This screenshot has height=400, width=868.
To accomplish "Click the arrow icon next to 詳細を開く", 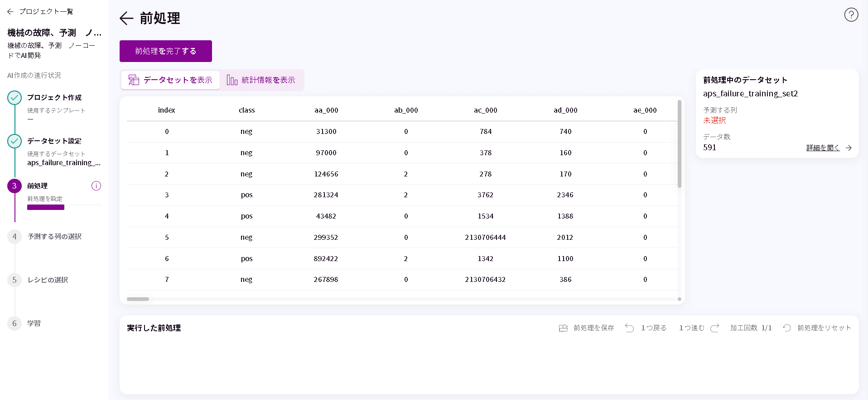I will pyautogui.click(x=849, y=148).
